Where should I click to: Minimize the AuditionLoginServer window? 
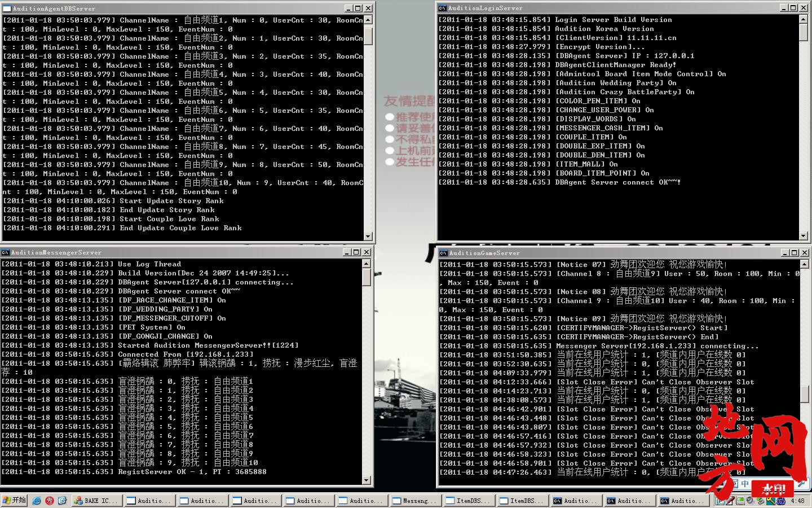point(784,8)
